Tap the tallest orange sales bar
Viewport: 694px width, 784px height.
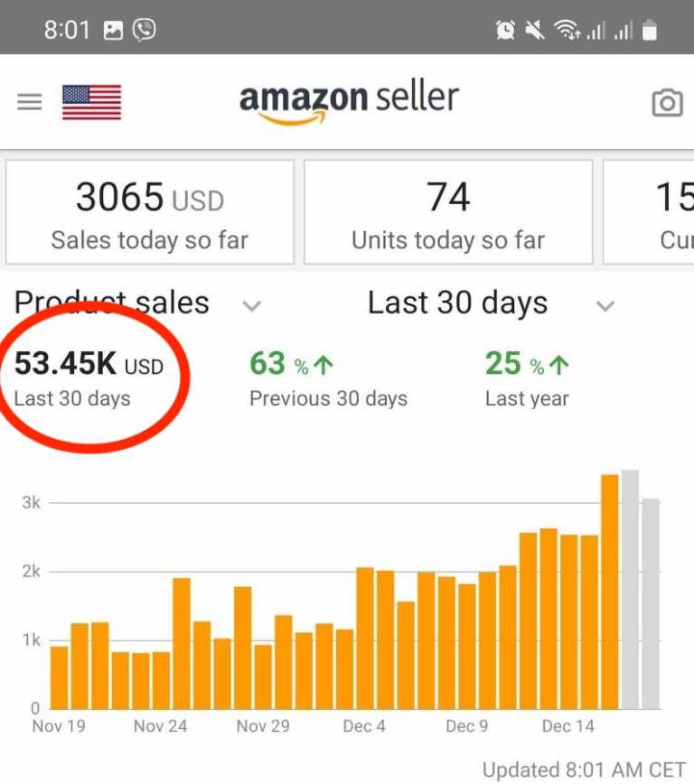coord(610,591)
